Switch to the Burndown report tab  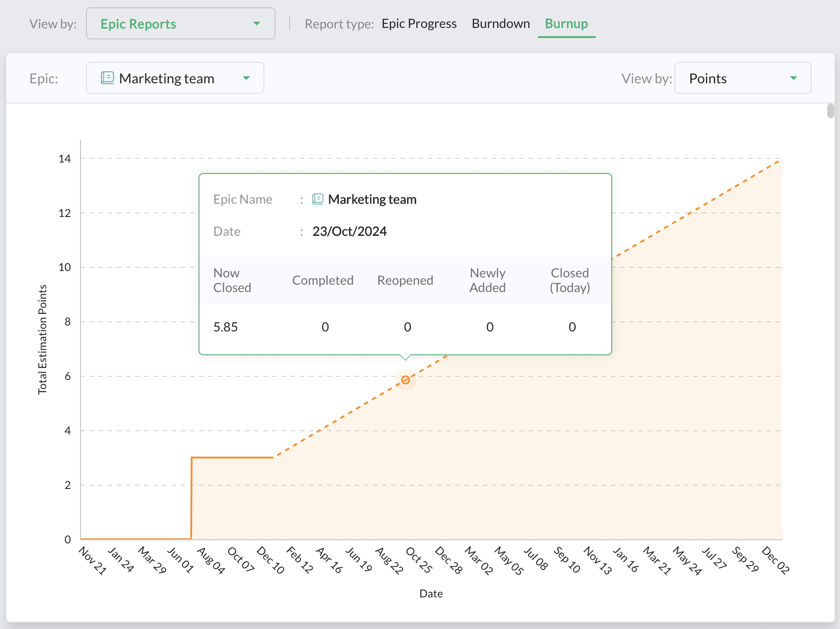tap(501, 24)
